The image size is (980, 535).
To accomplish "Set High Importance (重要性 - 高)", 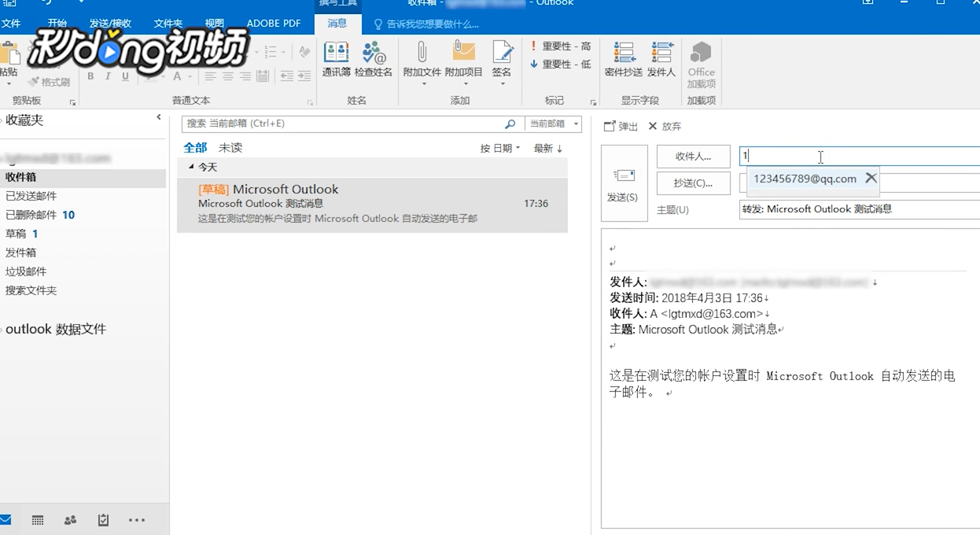I will [x=561, y=46].
